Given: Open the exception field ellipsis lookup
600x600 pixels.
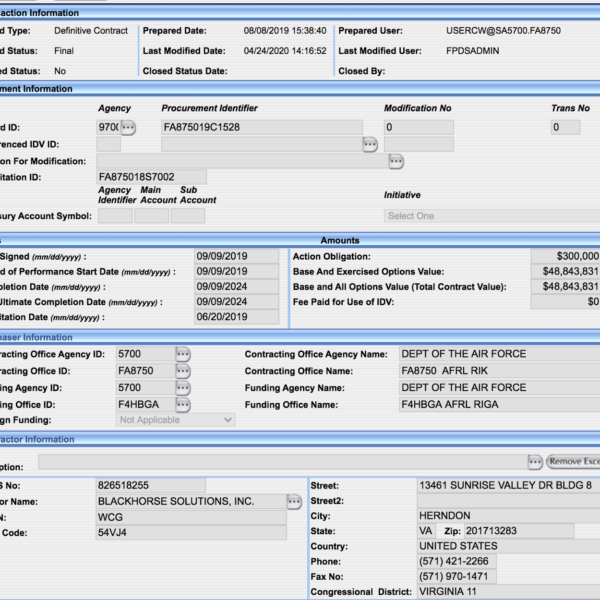Looking at the screenshot, I should (536, 462).
